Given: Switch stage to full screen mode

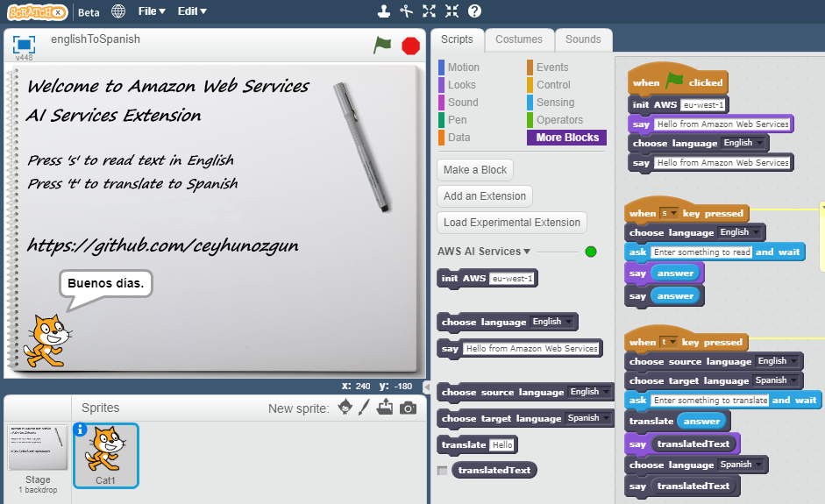Looking at the screenshot, I should pyautogui.click(x=24, y=45).
